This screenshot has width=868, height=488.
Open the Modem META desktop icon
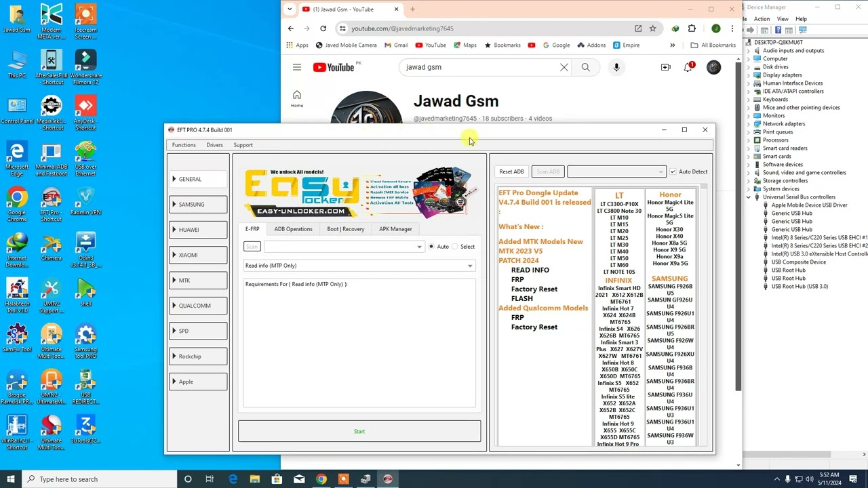(x=51, y=22)
